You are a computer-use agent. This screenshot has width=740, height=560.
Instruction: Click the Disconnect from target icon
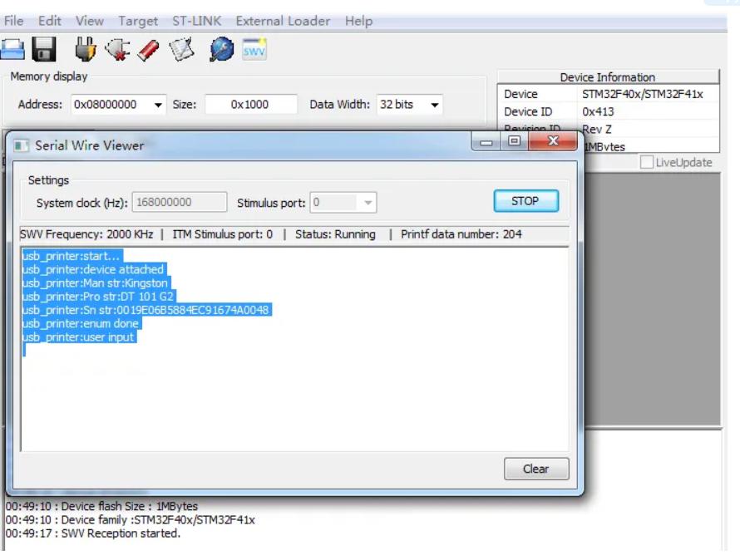[x=117, y=49]
